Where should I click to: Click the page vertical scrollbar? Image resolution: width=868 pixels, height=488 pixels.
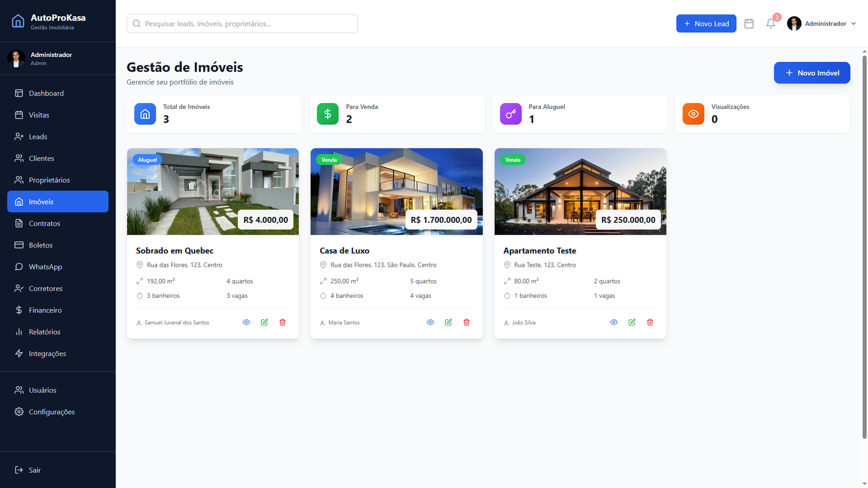864,244
